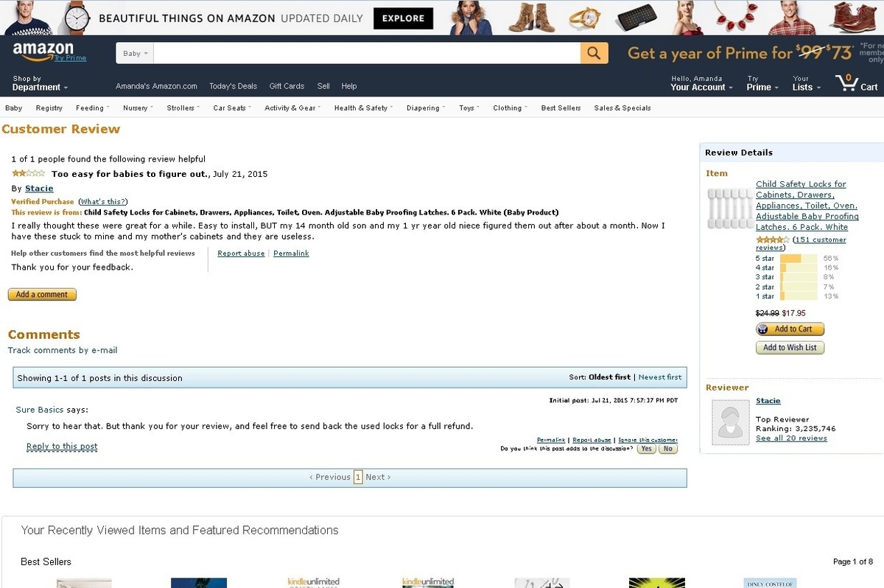Open reviewer Stacie's profile link in review
The height and width of the screenshot is (588, 884).
point(39,189)
